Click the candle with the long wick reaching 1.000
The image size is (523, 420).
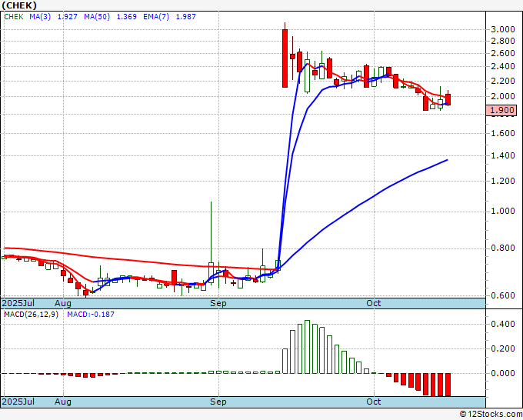211,244
